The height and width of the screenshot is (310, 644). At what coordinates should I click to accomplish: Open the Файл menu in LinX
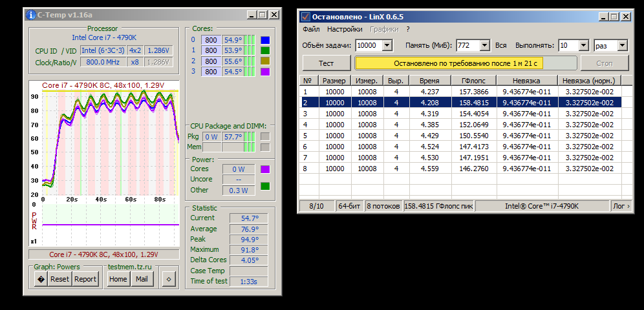coord(311,30)
